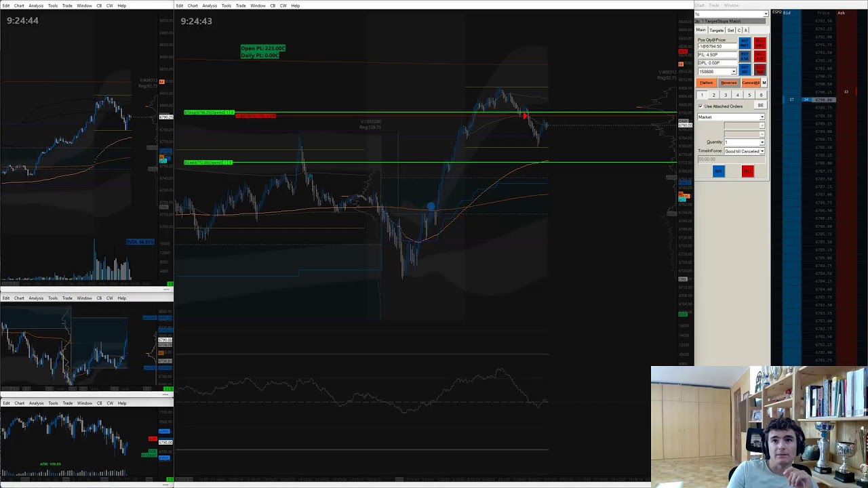
Task: Open Chart menu in middle-left chart window
Action: [x=19, y=298]
